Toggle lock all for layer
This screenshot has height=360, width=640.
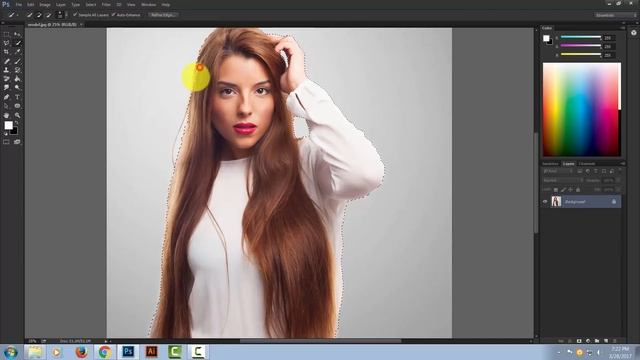(578, 190)
